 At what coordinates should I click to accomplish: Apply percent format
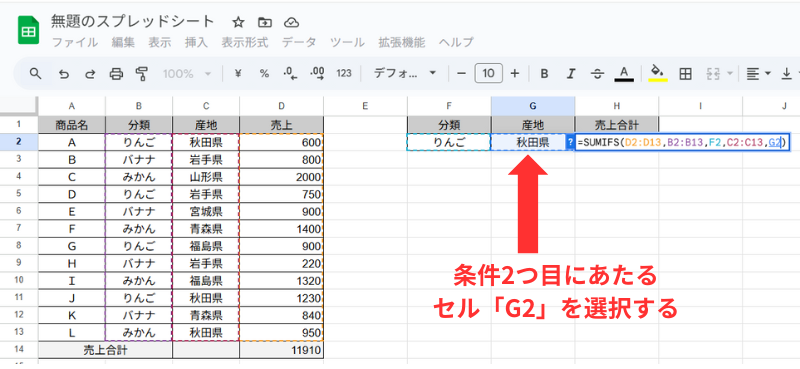point(264,73)
